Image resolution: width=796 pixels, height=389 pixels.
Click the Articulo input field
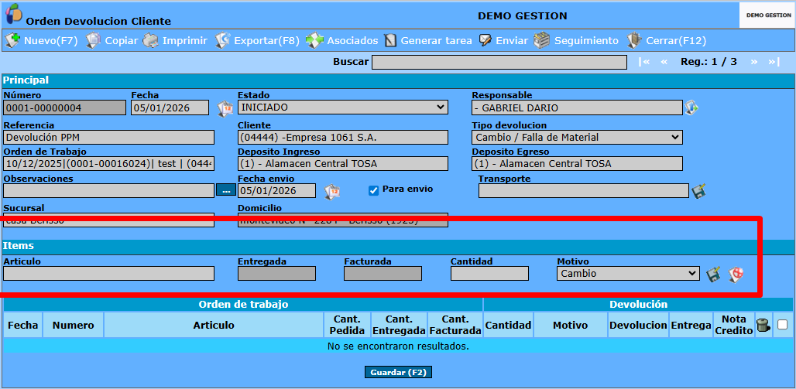pyautogui.click(x=109, y=273)
